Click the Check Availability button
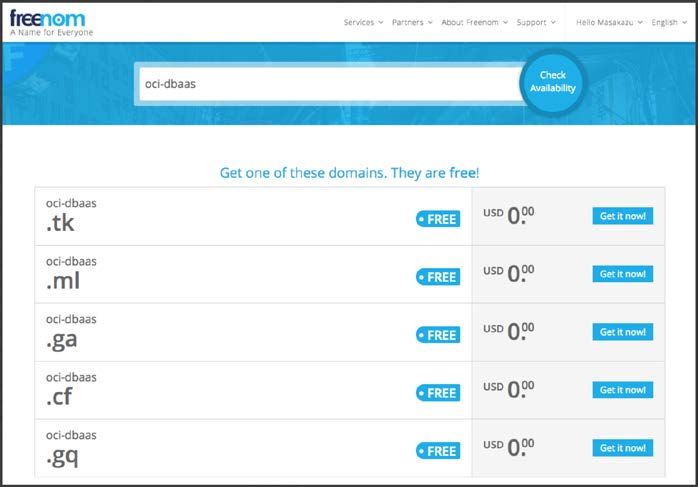The width and height of the screenshot is (698, 487). [552, 81]
